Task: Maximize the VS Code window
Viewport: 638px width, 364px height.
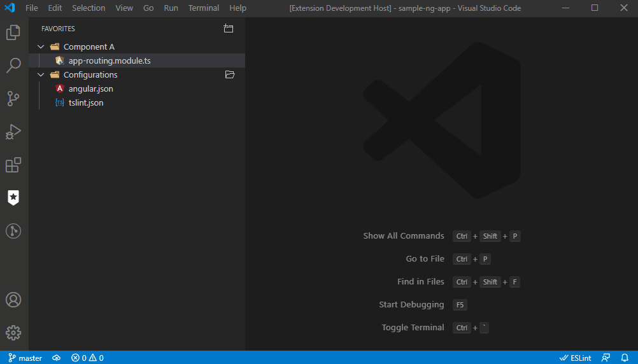Action: pyautogui.click(x=595, y=8)
